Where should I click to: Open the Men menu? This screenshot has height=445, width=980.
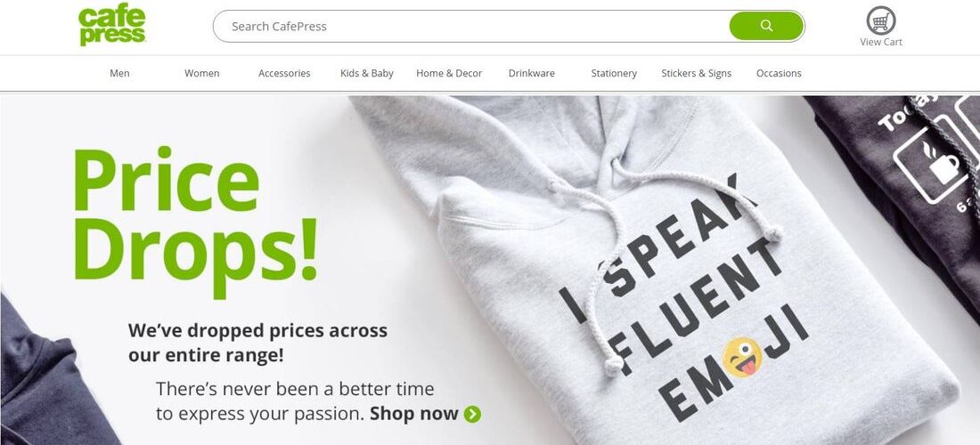pyautogui.click(x=119, y=73)
